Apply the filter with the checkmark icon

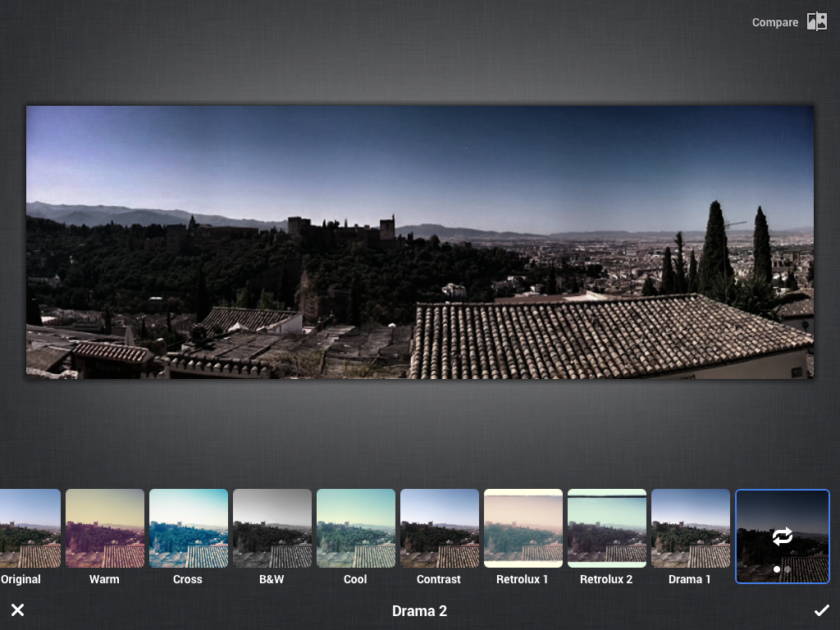click(x=821, y=610)
